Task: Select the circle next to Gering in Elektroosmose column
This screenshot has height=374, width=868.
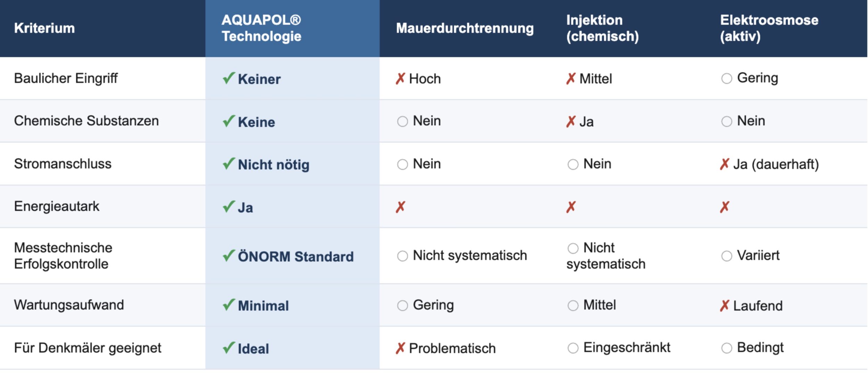Action: coord(726,79)
